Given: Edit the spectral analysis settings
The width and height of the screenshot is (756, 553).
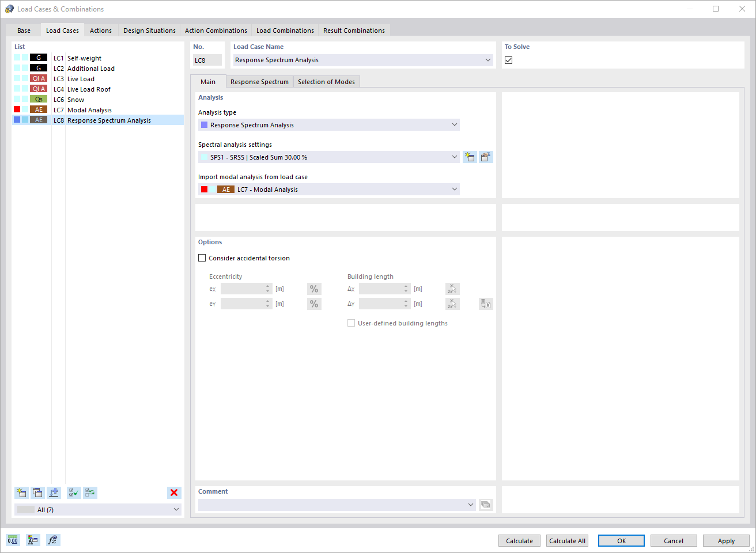Looking at the screenshot, I should (486, 157).
